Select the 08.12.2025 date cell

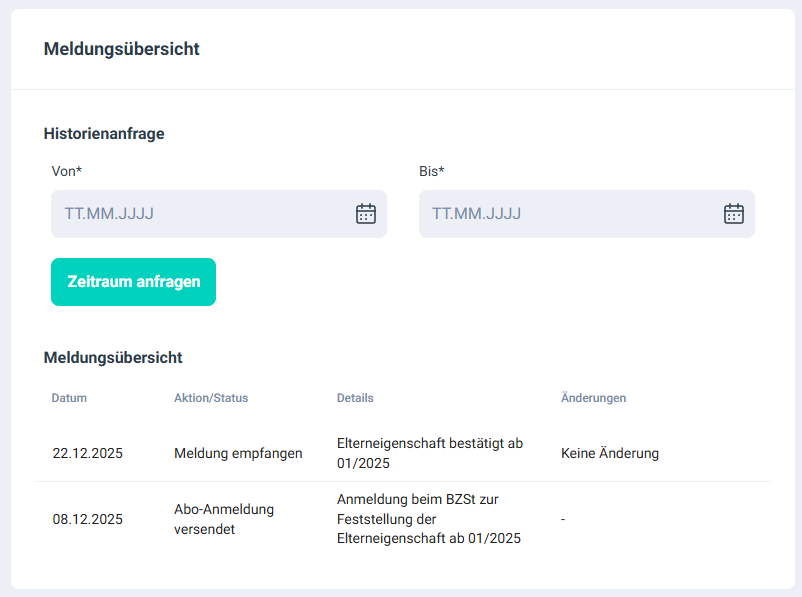pos(88,520)
